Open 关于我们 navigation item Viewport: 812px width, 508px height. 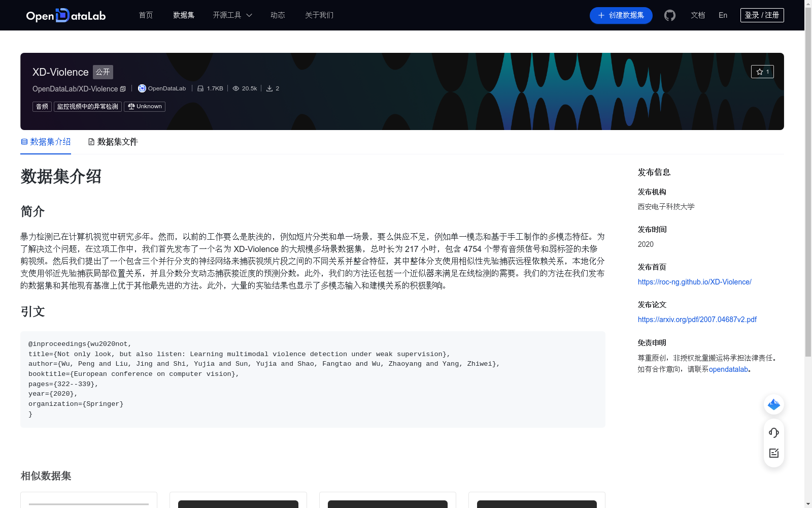point(319,15)
